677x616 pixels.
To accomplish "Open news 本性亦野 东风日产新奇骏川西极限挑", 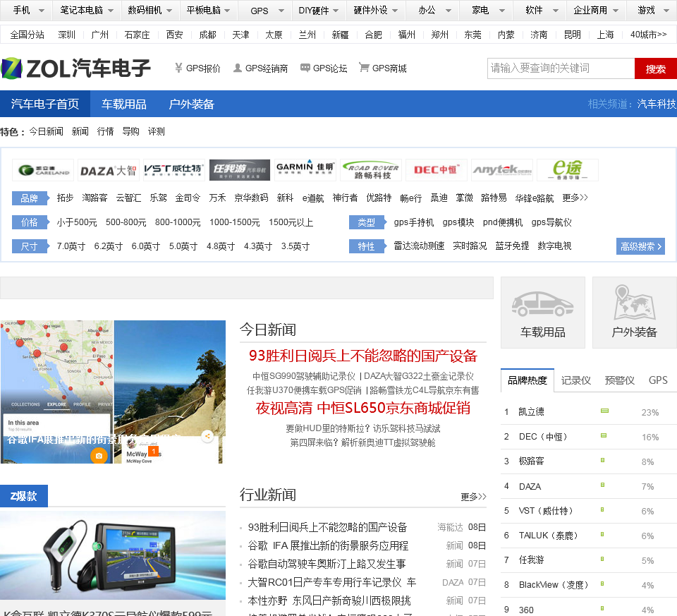I will click(329, 601).
